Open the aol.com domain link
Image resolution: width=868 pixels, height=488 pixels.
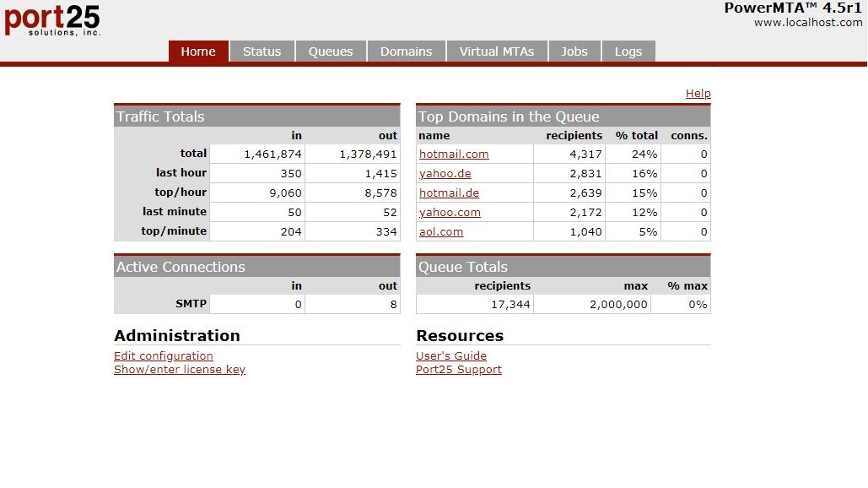tap(441, 231)
